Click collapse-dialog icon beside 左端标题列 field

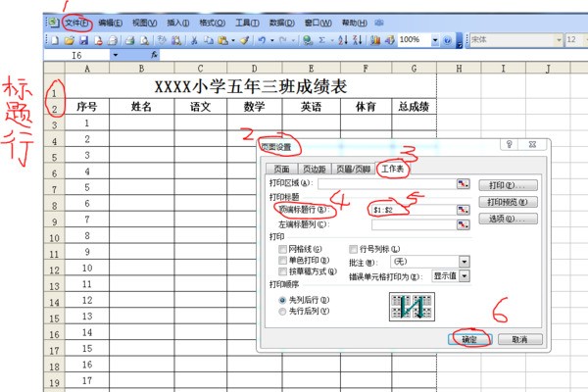pos(464,224)
